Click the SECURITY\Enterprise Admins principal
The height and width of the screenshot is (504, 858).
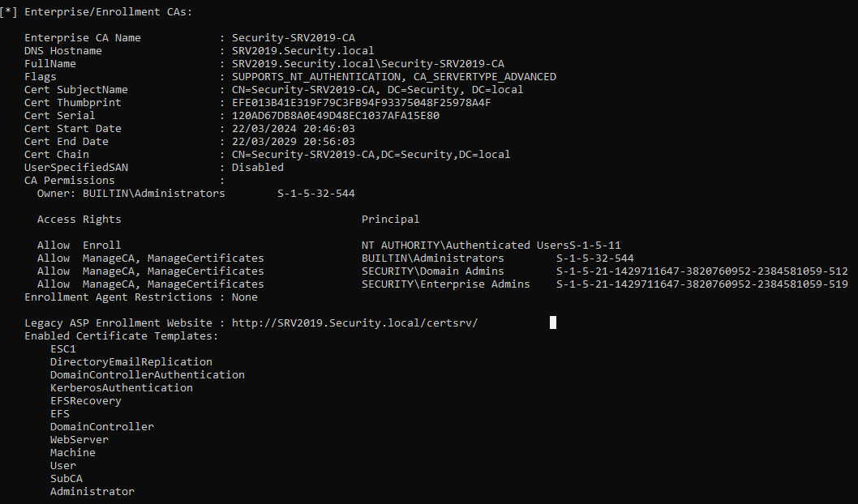tap(445, 284)
